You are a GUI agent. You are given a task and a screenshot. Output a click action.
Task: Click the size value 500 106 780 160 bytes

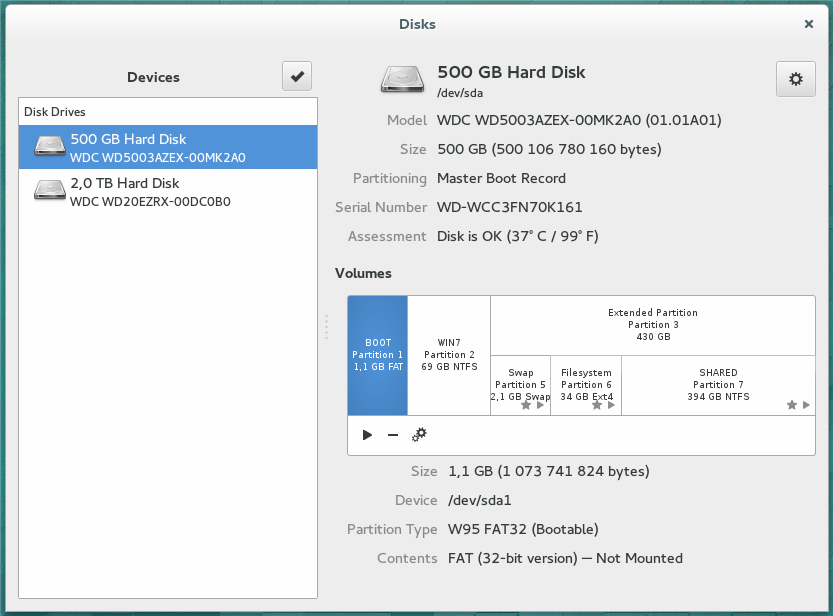pyautogui.click(x=549, y=149)
